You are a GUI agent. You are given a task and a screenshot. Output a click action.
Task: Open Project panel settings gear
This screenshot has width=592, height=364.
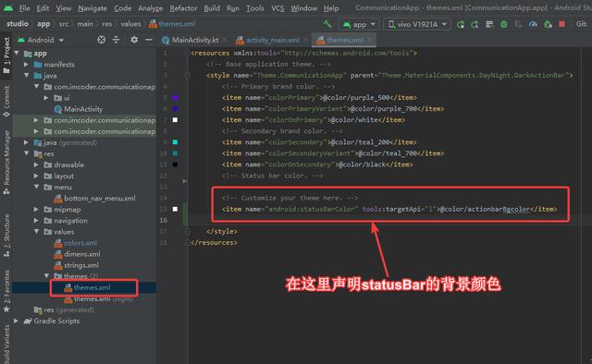pyautogui.click(x=134, y=40)
